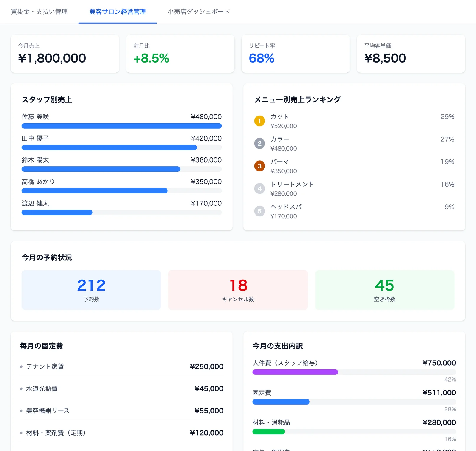
Task: Click the キャンセル数 18 tile
Action: point(238,290)
